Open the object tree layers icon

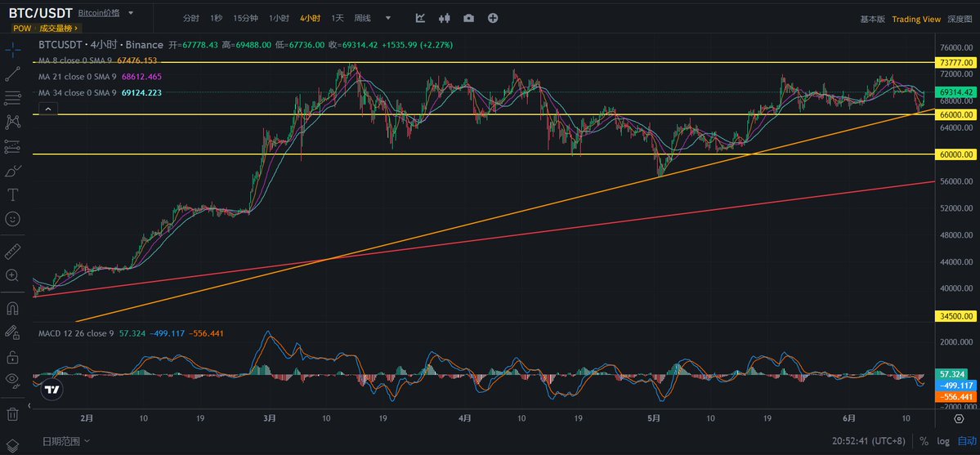pos(12,445)
